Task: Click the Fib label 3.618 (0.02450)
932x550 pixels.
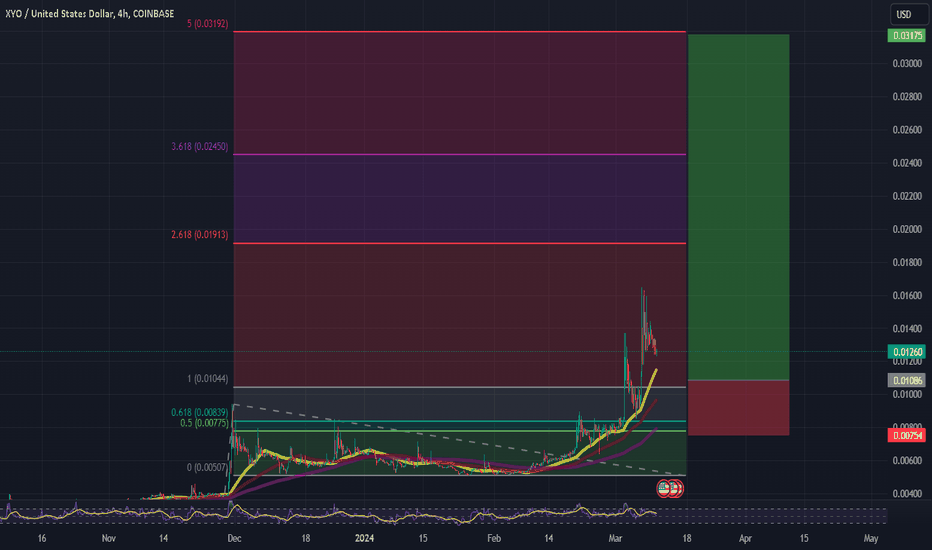Action: [x=200, y=146]
